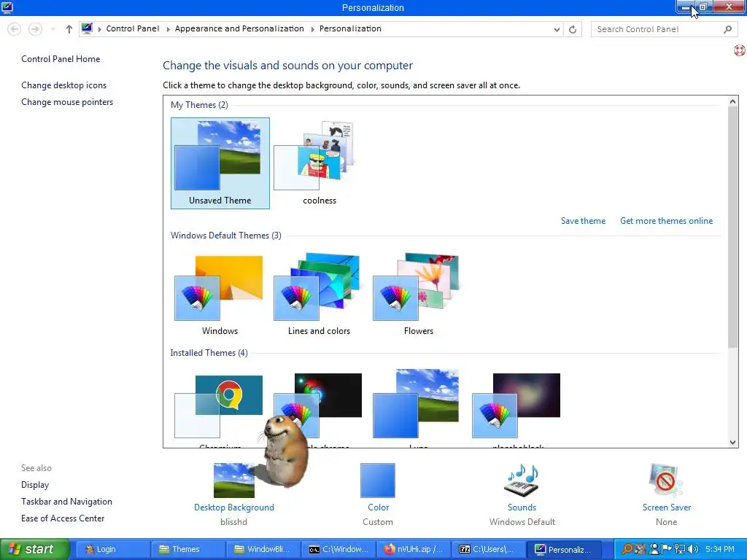The image size is (747, 560).
Task: Select the Chromium installed theme
Action: 220,410
